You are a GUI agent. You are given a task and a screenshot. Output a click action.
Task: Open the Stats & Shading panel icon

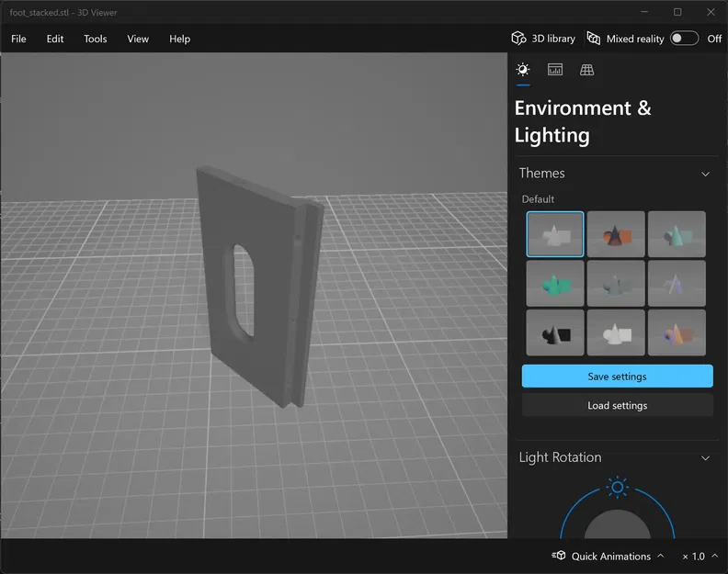tap(555, 70)
